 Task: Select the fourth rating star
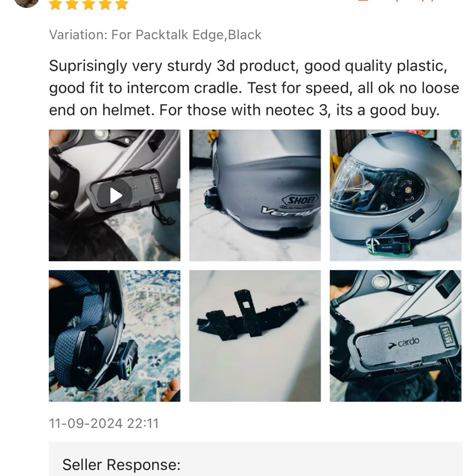coord(105,5)
